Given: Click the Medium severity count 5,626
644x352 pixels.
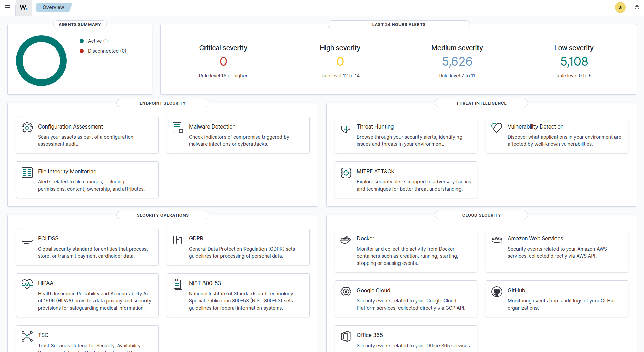Looking at the screenshot, I should 457,61.
